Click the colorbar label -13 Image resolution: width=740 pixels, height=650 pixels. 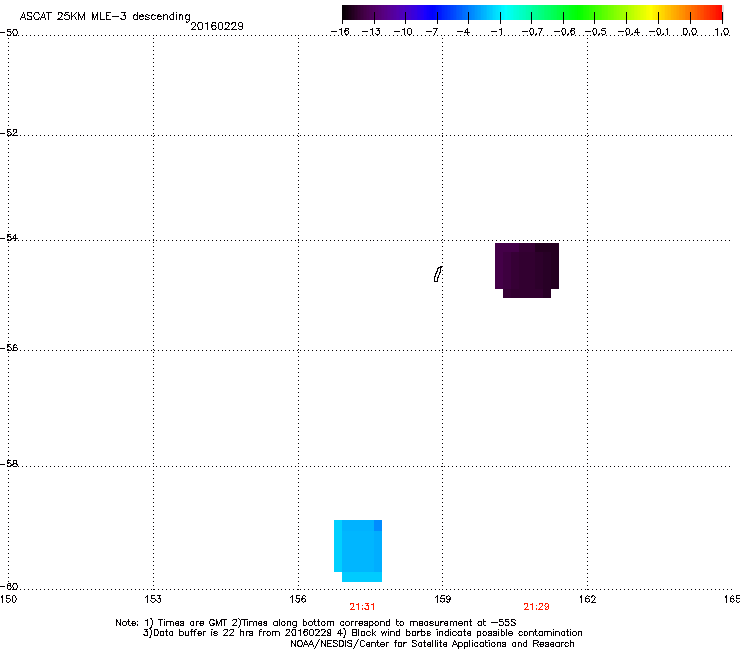[371, 32]
